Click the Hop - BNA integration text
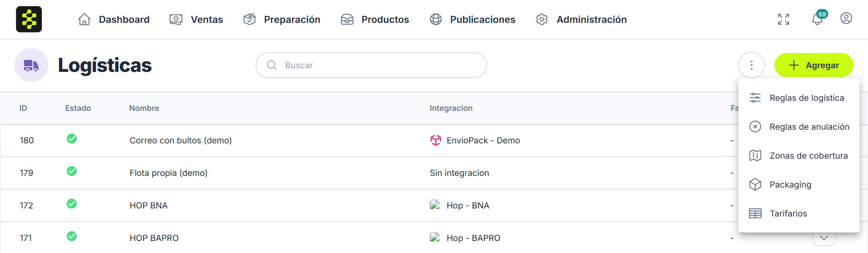This screenshot has height=253, width=868. 468,205
